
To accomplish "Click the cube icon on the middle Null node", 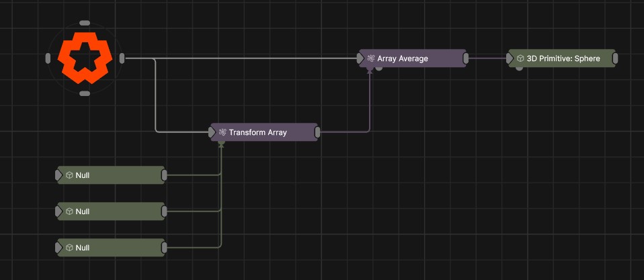I will pyautogui.click(x=69, y=212).
